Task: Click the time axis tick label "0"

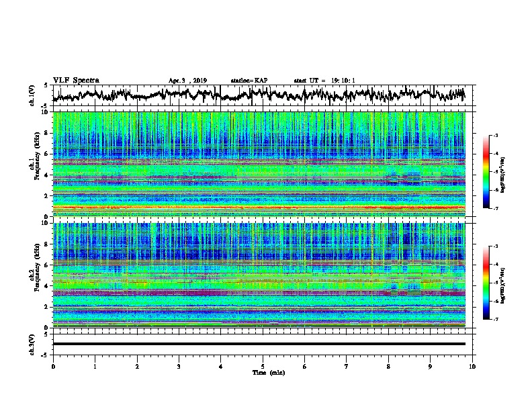Action: point(53,366)
